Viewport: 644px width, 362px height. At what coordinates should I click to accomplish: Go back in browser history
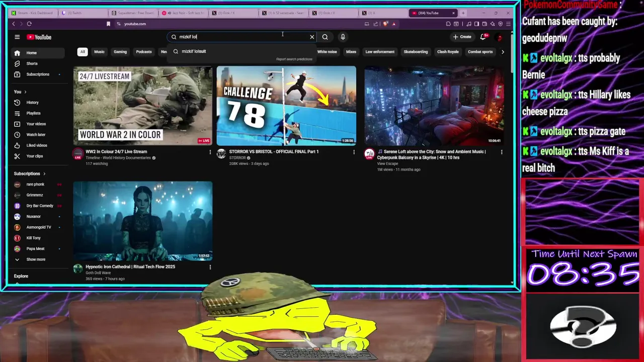tap(14, 24)
